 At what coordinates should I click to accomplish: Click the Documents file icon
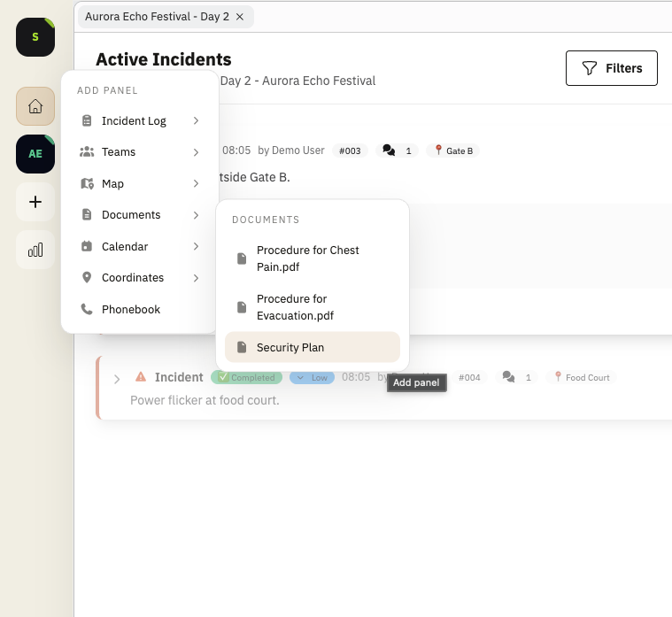[87, 214]
